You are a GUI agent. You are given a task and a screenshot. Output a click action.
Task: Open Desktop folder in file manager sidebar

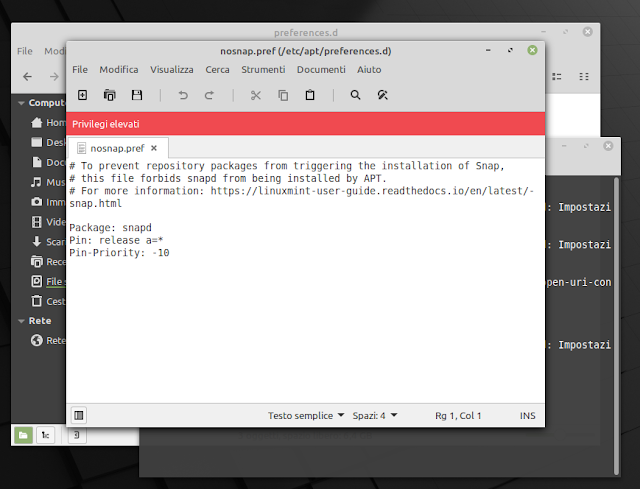tap(48, 142)
